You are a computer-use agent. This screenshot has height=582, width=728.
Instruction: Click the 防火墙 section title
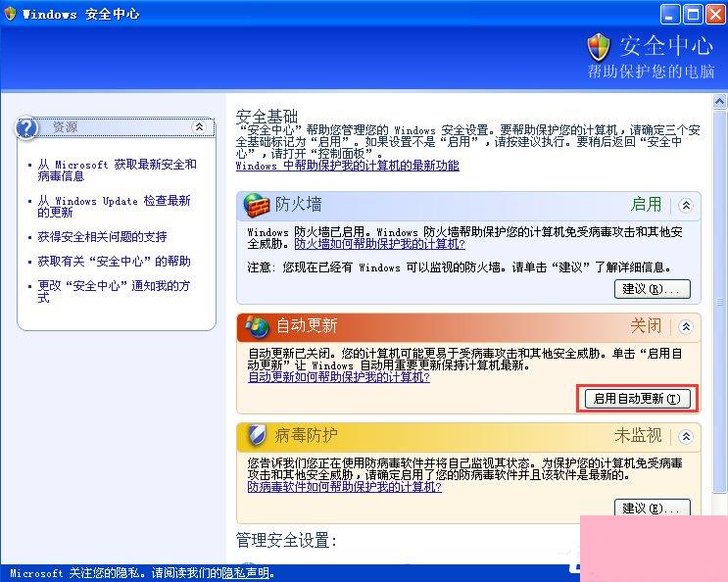298,205
